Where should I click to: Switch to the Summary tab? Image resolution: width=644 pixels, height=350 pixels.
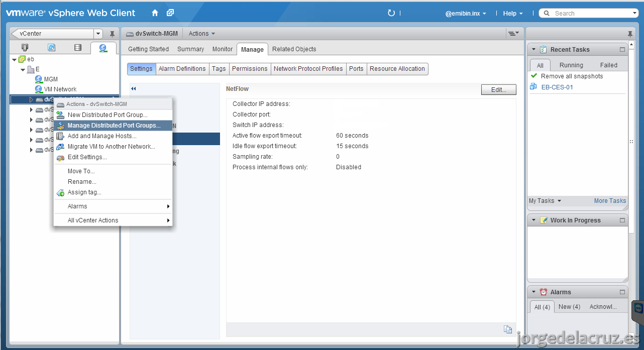pos(190,49)
